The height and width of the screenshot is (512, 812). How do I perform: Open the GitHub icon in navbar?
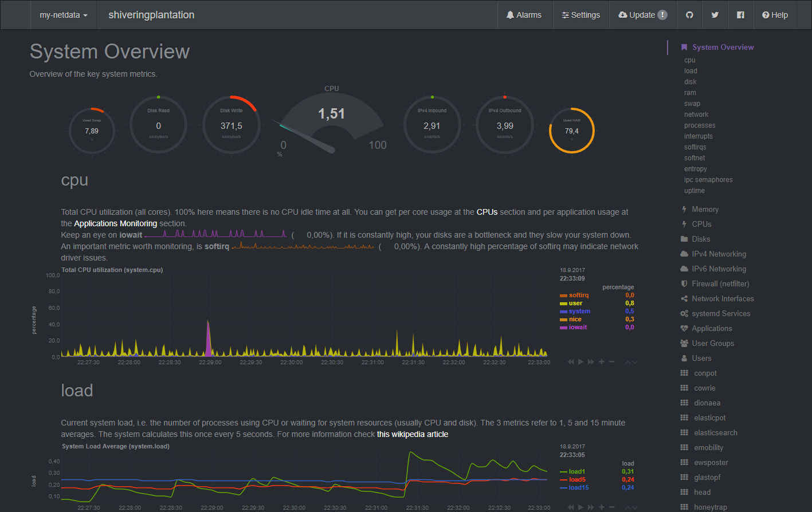point(689,15)
